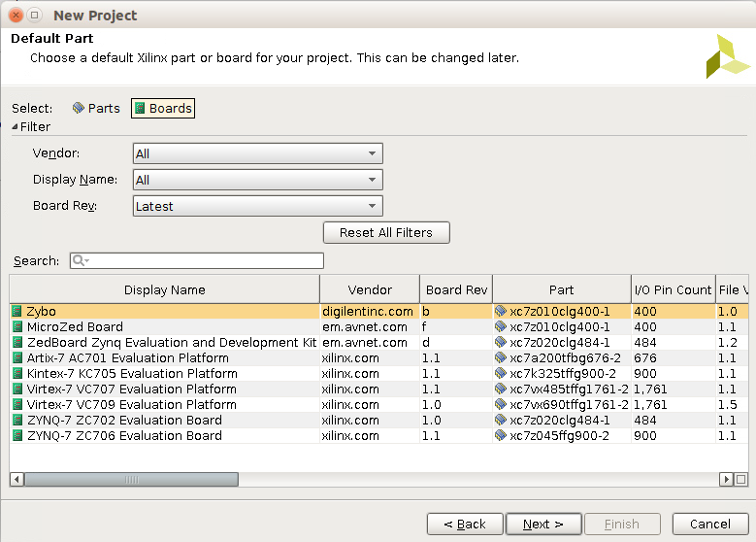Click the horizontal scrollbar left arrow
This screenshot has height=542, width=756.
pyautogui.click(x=16, y=479)
